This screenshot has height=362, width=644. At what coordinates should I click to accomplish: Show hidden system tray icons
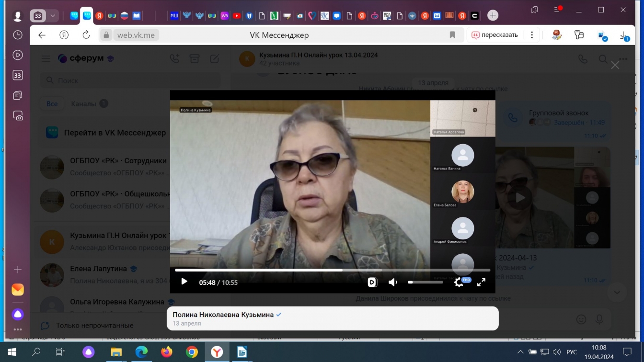(520, 352)
